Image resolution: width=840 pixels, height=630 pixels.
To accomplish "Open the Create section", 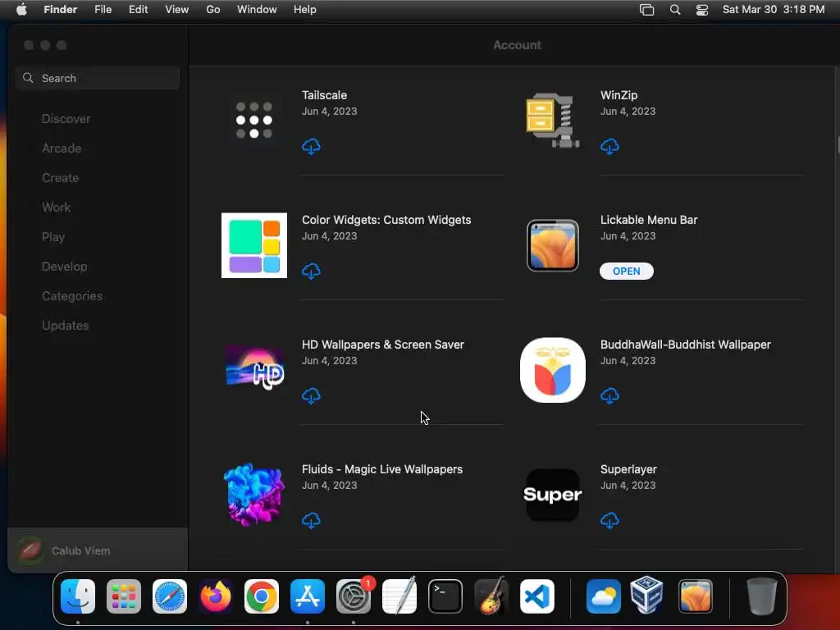I will click(x=60, y=178).
